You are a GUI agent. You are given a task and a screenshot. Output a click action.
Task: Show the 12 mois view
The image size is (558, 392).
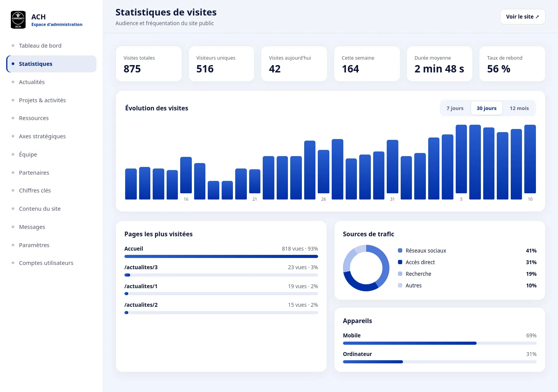pyautogui.click(x=519, y=108)
